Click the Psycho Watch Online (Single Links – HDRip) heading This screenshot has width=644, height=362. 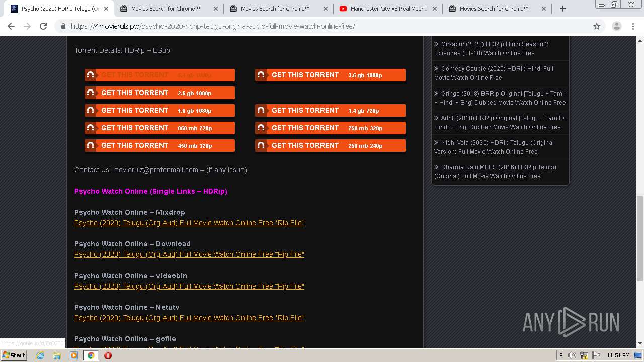pyautogui.click(x=151, y=191)
